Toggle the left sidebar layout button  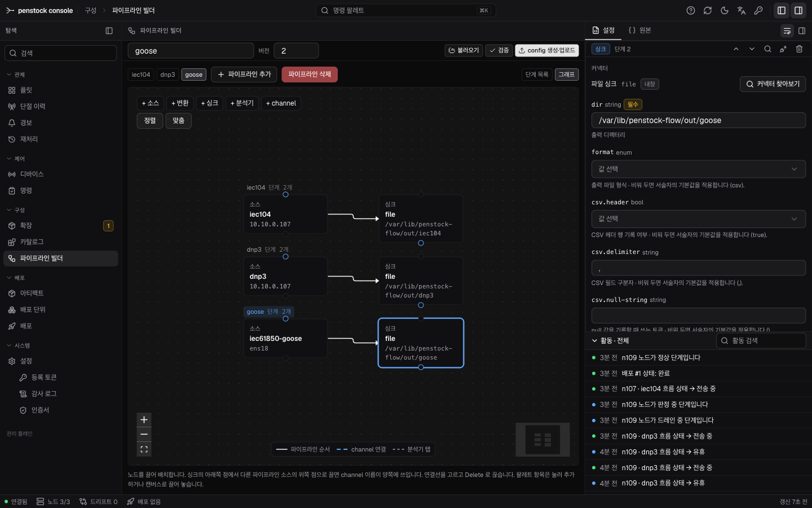(782, 11)
